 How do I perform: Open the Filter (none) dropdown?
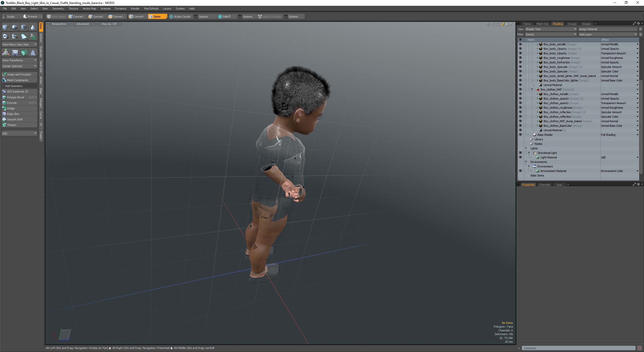coord(551,34)
